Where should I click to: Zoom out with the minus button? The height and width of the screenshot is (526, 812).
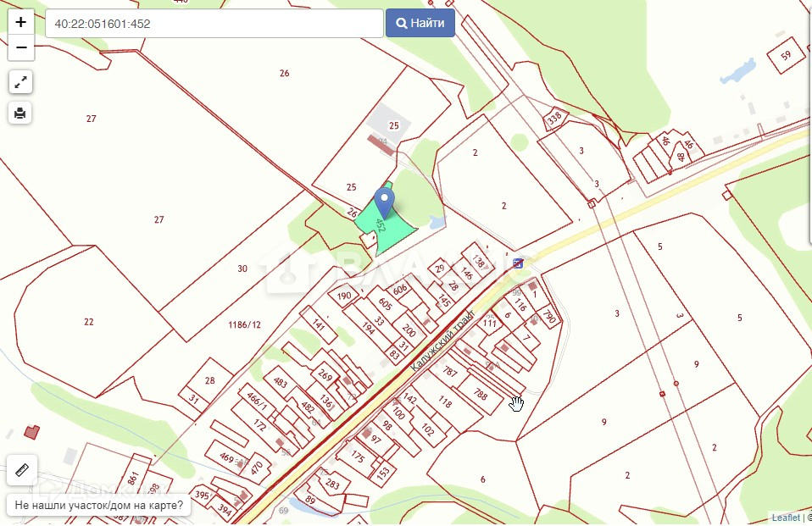point(20,47)
